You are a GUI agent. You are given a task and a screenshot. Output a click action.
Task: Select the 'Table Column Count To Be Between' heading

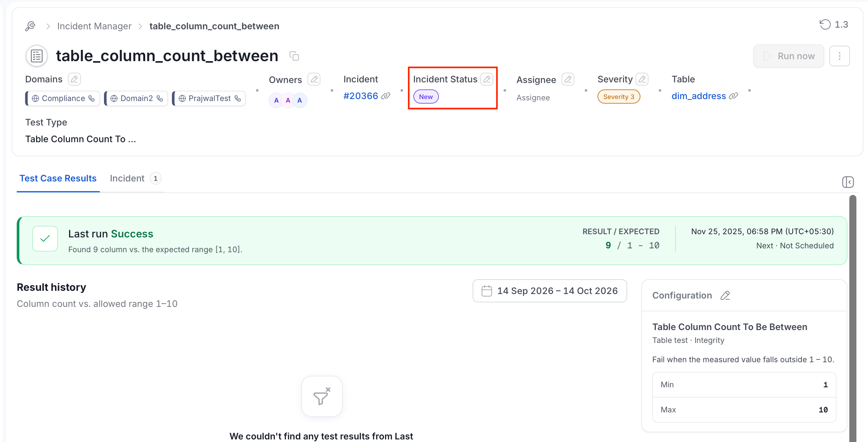click(x=730, y=327)
